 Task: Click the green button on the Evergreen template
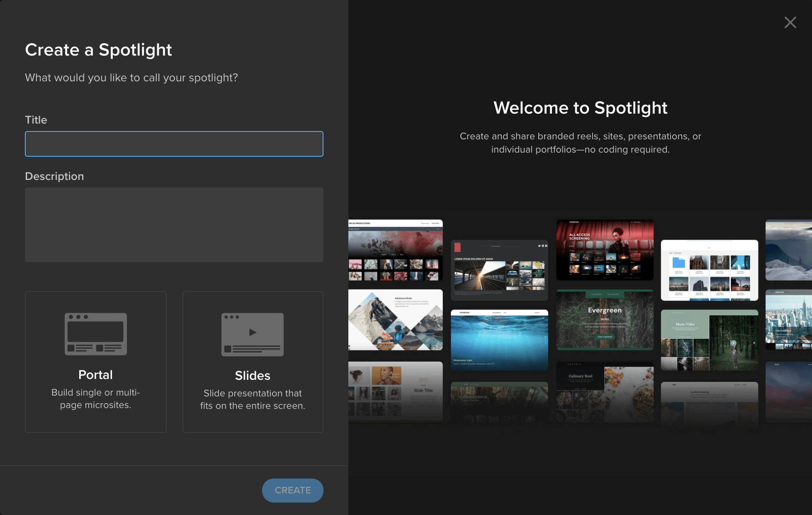click(605, 337)
